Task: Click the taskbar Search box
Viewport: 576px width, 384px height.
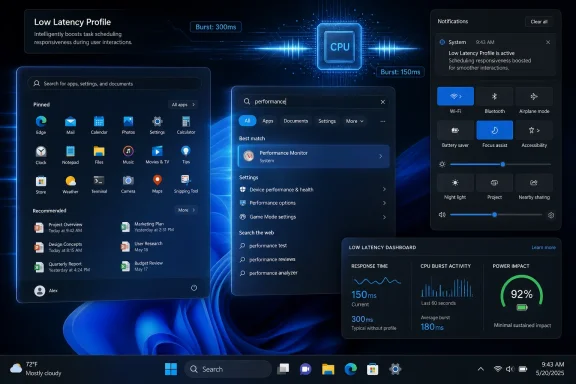Action: point(228,369)
